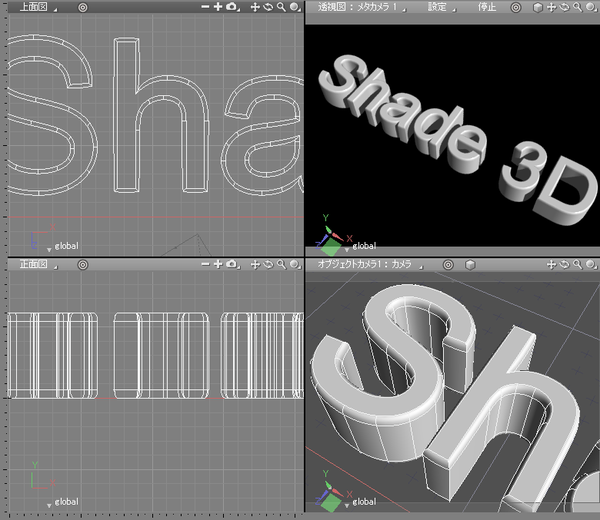The height and width of the screenshot is (520, 600).
Task: Select the pan tool in top view
Action: (255, 7)
